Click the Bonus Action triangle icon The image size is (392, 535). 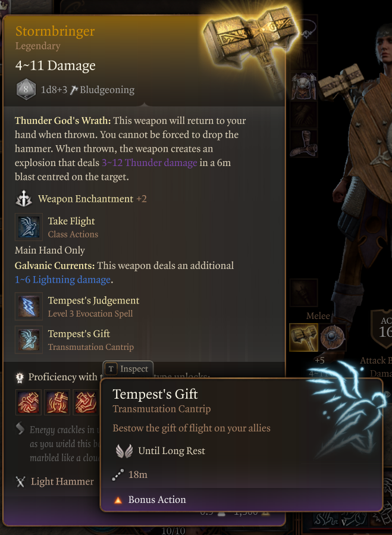point(118,500)
